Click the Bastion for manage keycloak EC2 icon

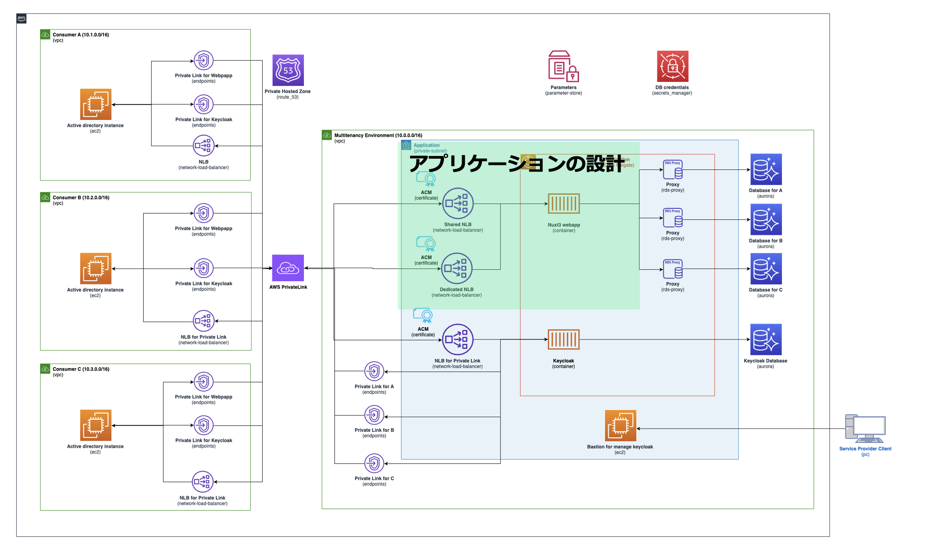[x=620, y=426]
